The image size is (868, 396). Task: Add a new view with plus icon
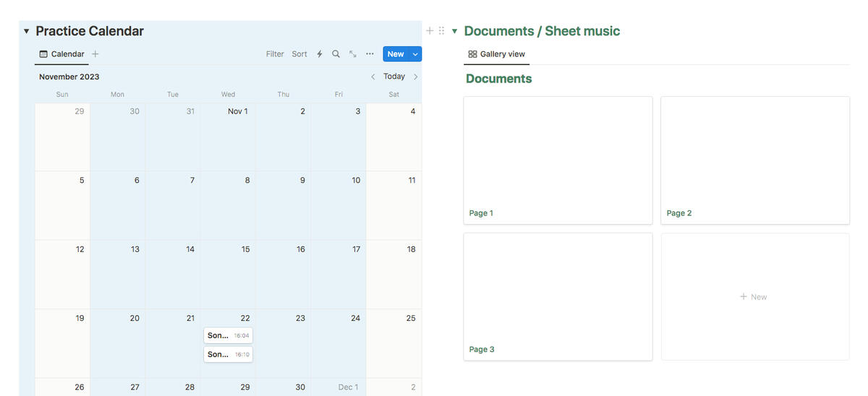(x=95, y=54)
